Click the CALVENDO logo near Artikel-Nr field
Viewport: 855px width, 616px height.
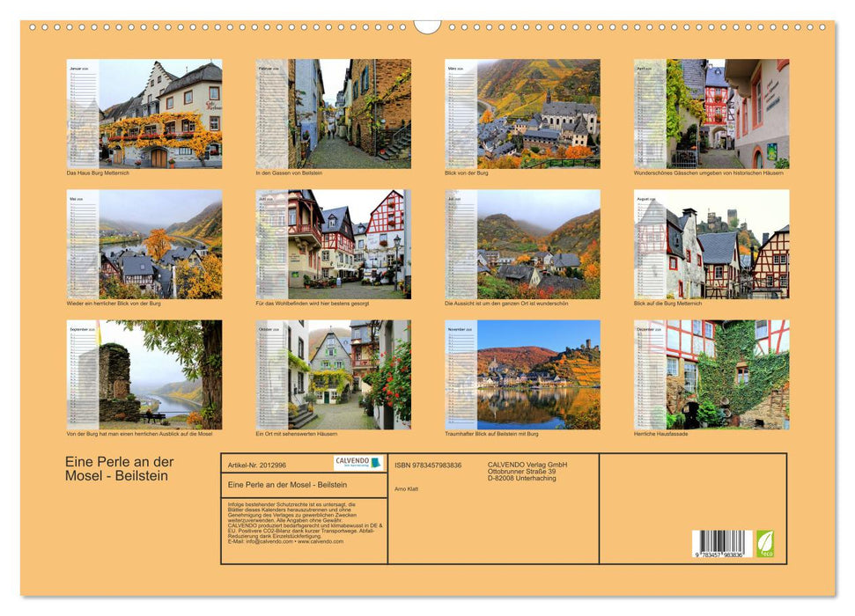click(x=357, y=463)
